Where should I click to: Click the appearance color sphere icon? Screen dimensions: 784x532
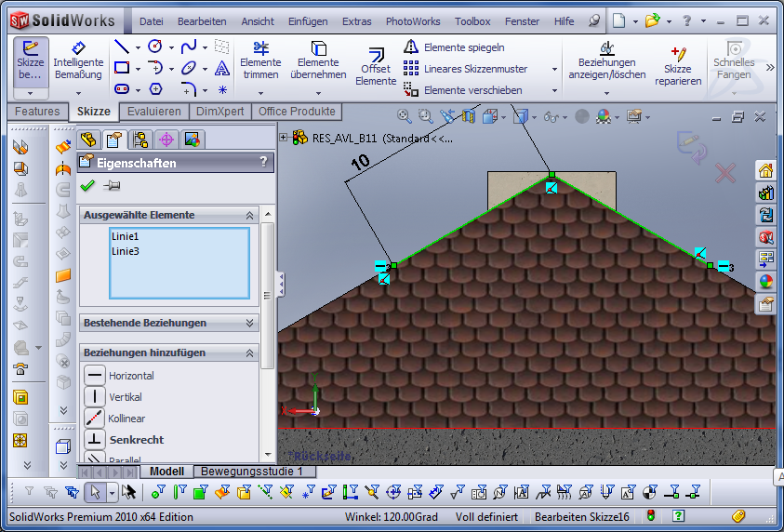click(x=766, y=282)
